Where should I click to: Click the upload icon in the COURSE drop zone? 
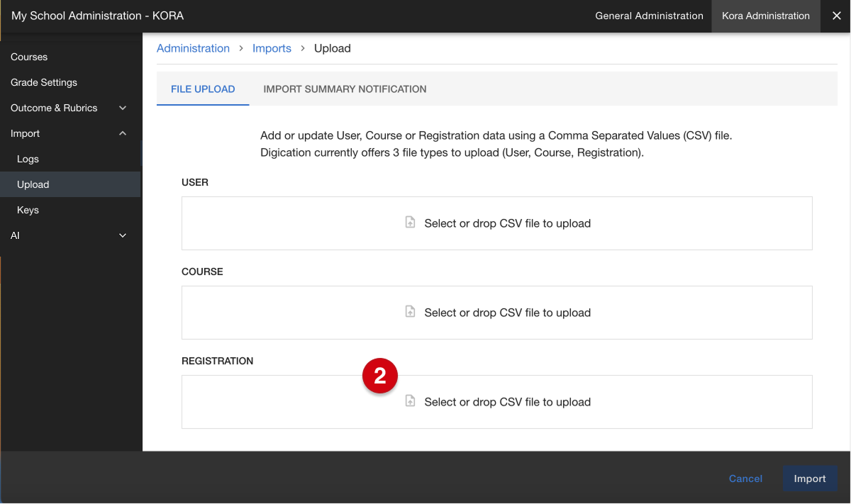coord(410,312)
